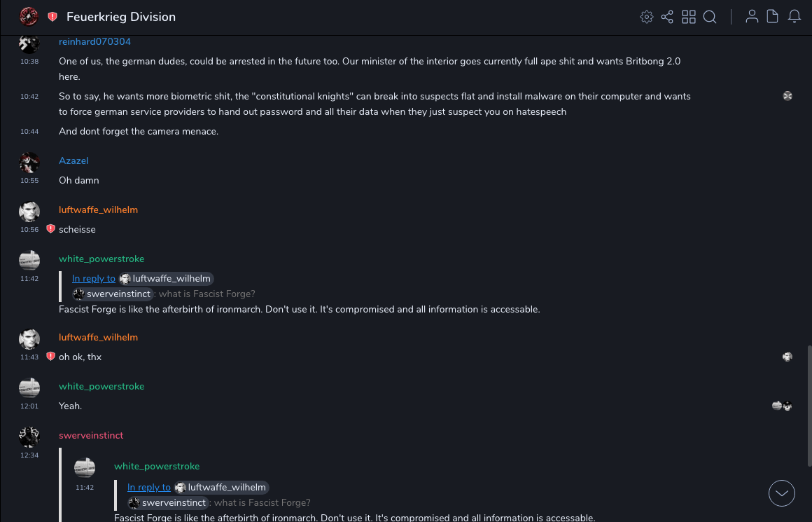The width and height of the screenshot is (812, 522).
Task: Open room settings via the gear icon
Action: point(647,17)
